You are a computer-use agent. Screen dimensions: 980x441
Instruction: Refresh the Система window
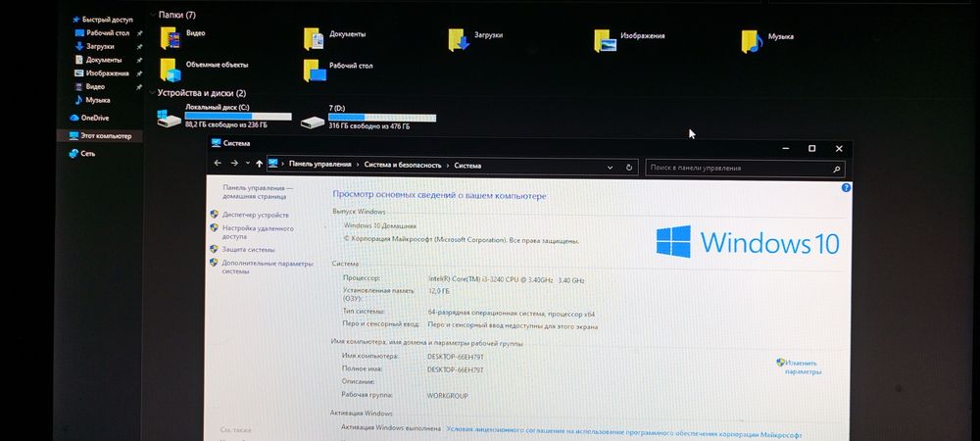pyautogui.click(x=629, y=168)
